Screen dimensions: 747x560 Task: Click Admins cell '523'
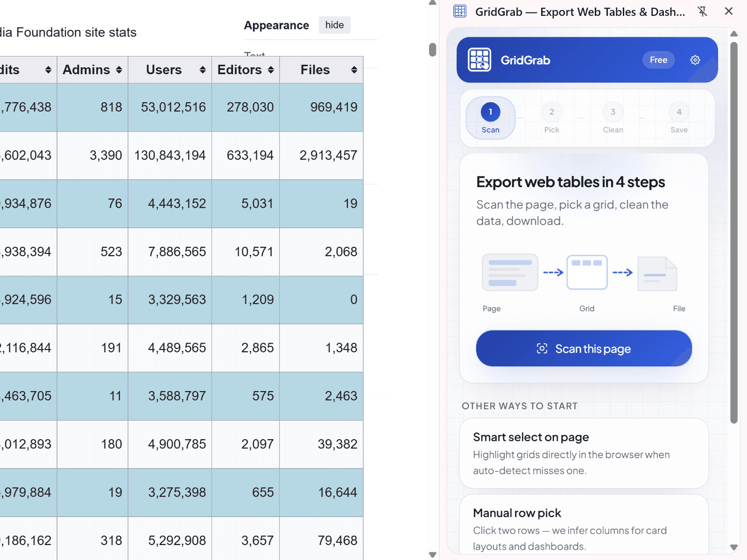point(92,252)
